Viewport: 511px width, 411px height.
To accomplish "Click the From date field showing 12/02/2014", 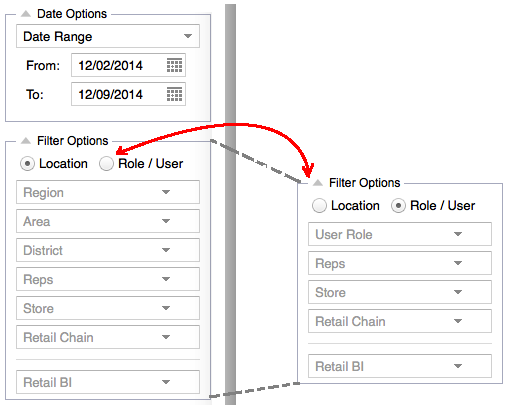I will [128, 65].
